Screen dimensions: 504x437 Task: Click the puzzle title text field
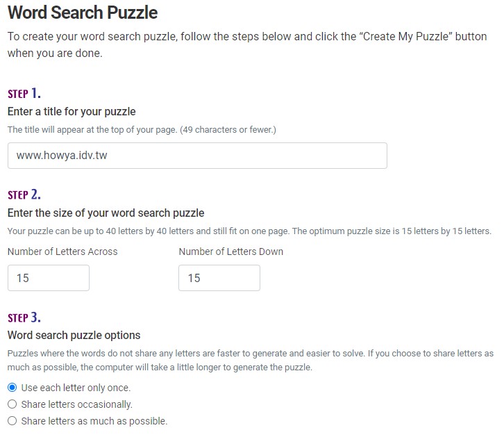[x=197, y=156]
